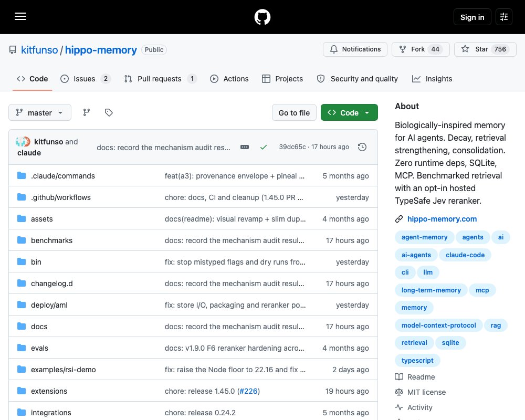The width and height of the screenshot is (525, 420).
Task: Click the .claude/commands folder icon
Action: click(x=22, y=175)
